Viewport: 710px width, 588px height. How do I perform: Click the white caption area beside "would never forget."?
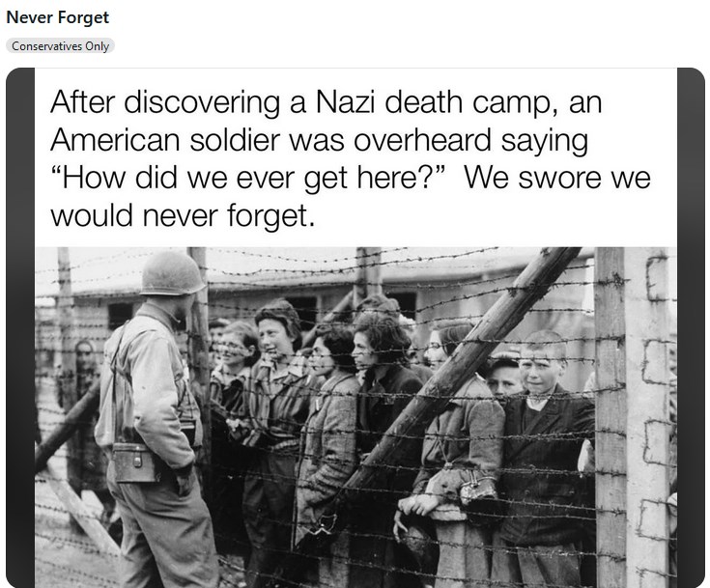[496, 216]
